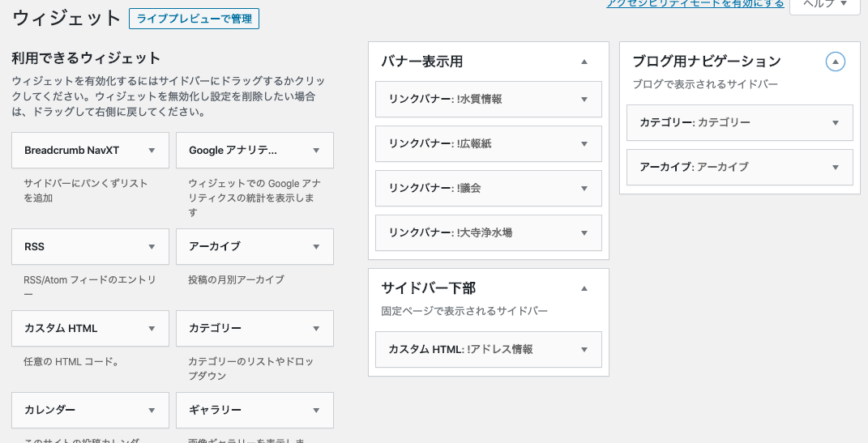This screenshot has height=443, width=868.
Task: Select the カレンダー available widget
Action: 50,410
